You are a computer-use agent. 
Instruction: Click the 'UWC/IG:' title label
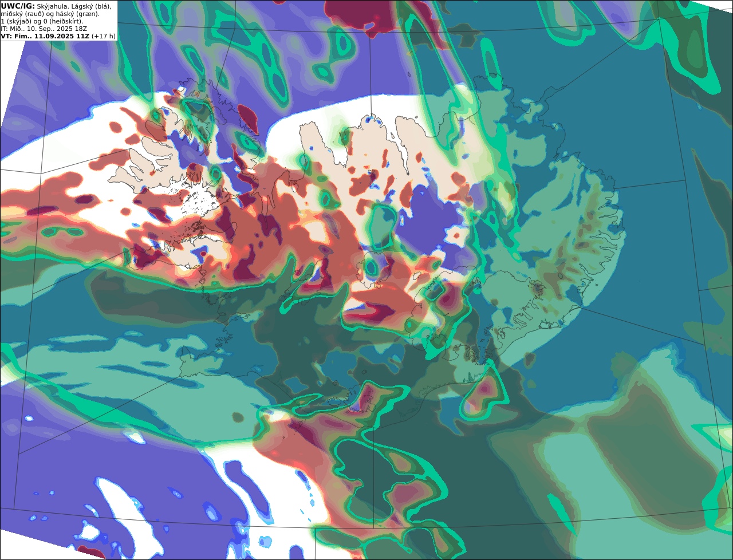(x=18, y=6)
